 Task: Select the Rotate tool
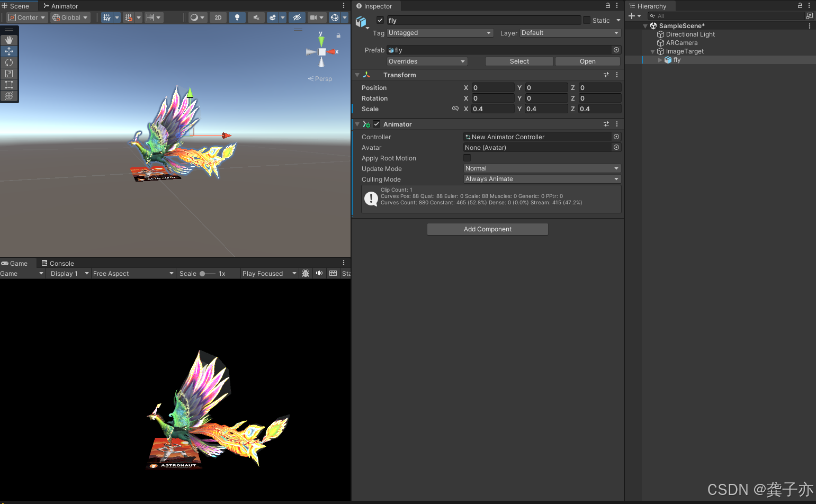(9, 62)
